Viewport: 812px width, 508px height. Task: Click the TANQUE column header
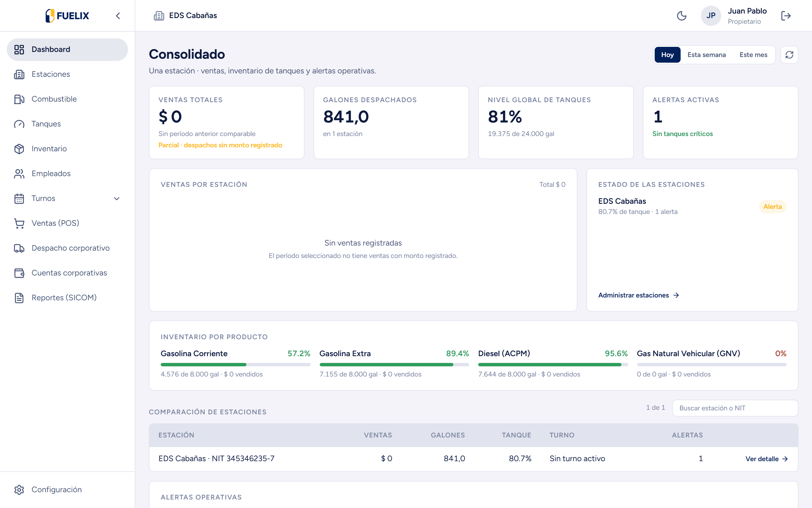517,435
